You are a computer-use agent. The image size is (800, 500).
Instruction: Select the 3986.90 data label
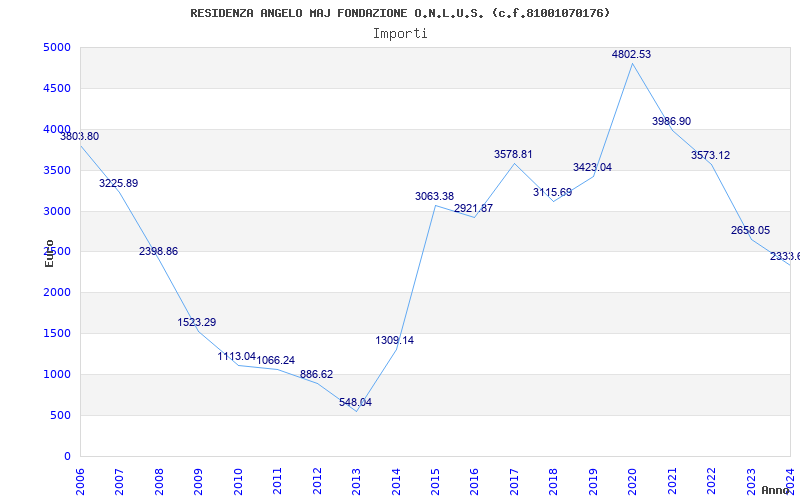(671, 121)
